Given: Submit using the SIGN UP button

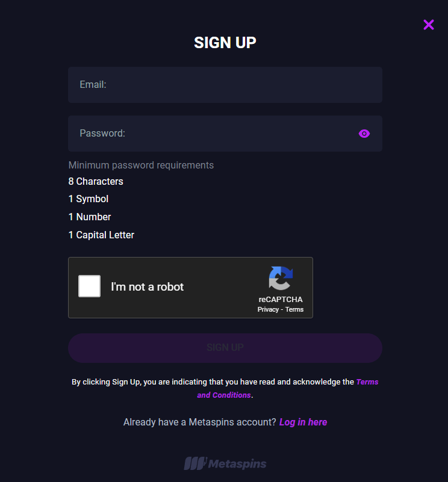Looking at the screenshot, I should tap(225, 348).
